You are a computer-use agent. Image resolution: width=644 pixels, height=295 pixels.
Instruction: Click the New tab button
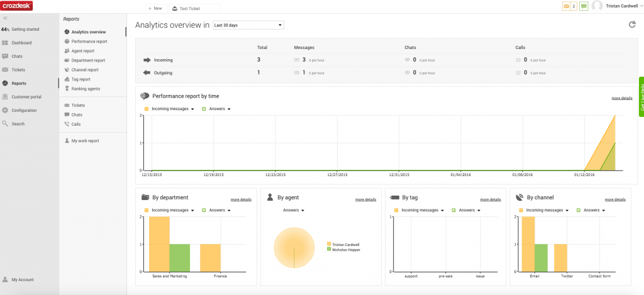click(x=156, y=8)
